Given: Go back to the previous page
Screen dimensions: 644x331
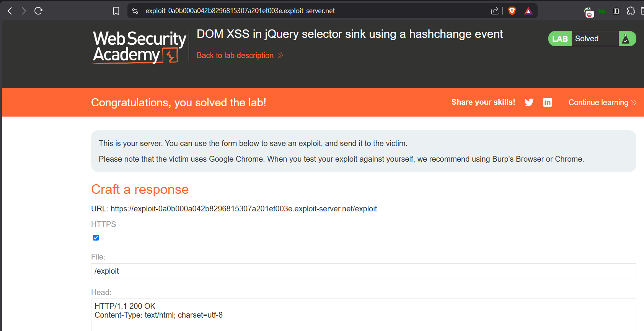Looking at the screenshot, I should [10, 11].
